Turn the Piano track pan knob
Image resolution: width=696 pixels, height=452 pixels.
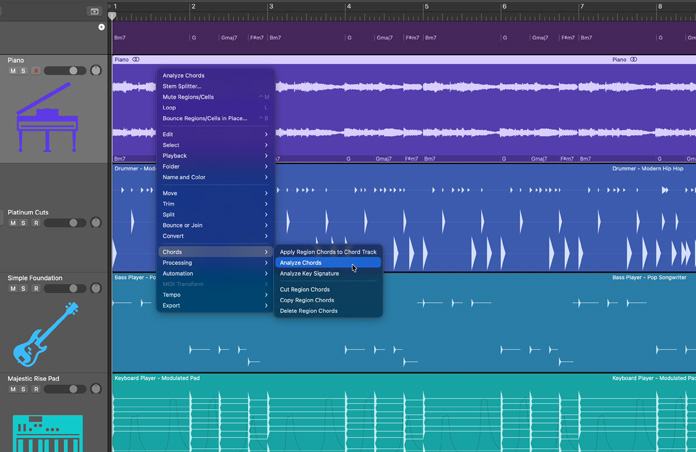[x=96, y=71]
